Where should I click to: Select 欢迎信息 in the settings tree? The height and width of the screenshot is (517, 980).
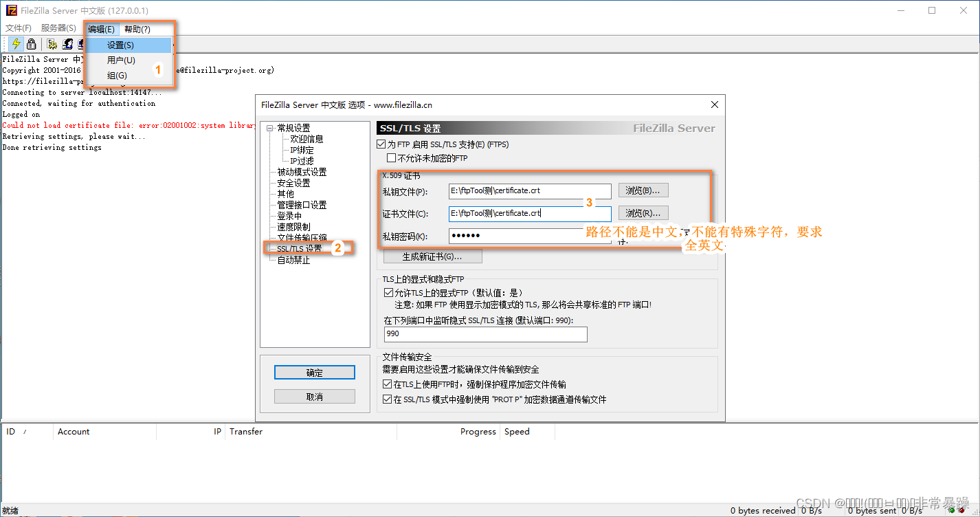tap(307, 139)
